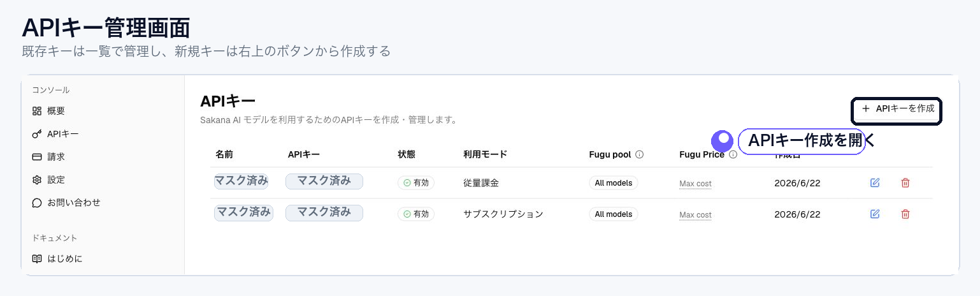Click the info icon next to Fugu pool

click(640, 154)
